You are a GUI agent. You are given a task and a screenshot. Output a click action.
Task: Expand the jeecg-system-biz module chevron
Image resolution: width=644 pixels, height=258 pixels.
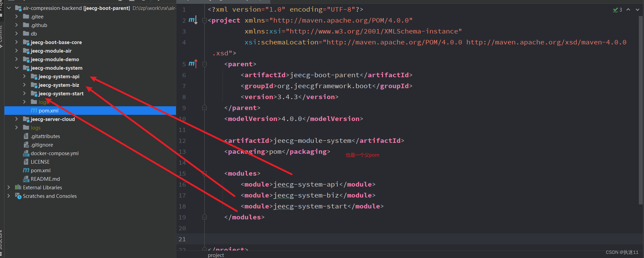[24, 85]
